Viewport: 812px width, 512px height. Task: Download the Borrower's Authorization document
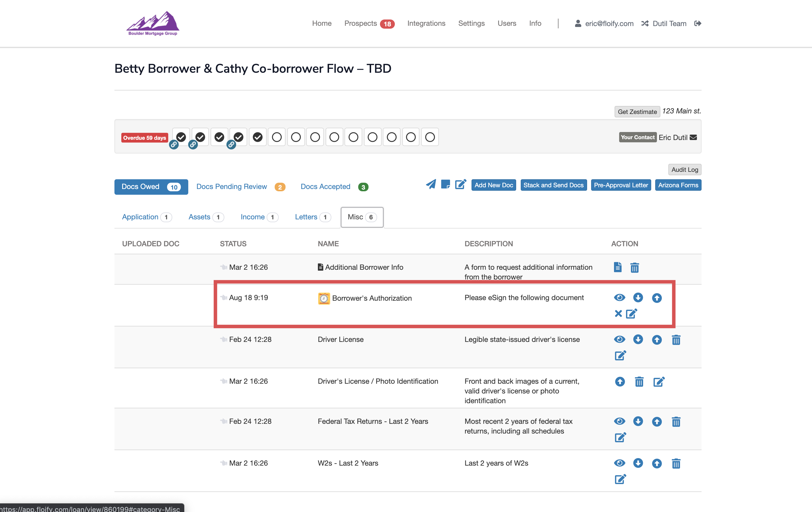pyautogui.click(x=638, y=298)
